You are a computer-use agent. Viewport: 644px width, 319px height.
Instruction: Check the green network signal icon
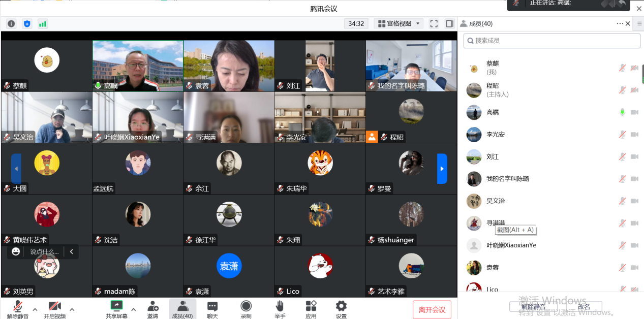pos(43,24)
